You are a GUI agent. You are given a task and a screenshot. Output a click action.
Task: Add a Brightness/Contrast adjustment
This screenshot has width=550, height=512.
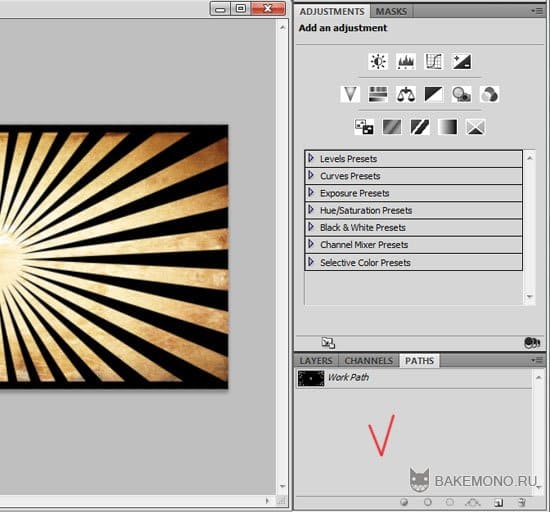378,62
